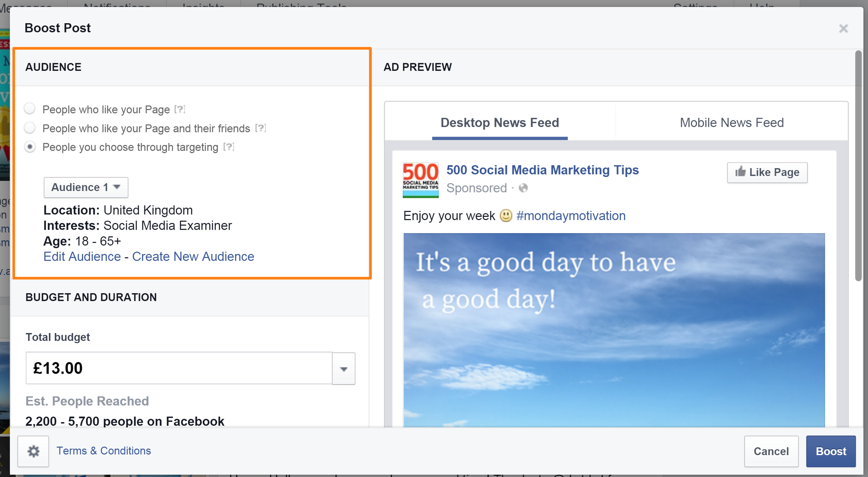Image resolution: width=868 pixels, height=477 pixels.
Task: Click help icon for targeting option
Action: [x=229, y=147]
